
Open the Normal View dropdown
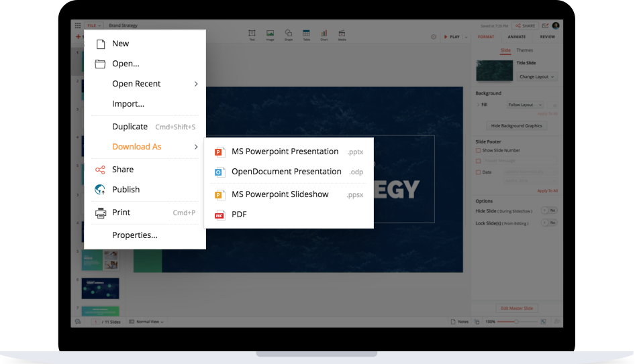(146, 322)
